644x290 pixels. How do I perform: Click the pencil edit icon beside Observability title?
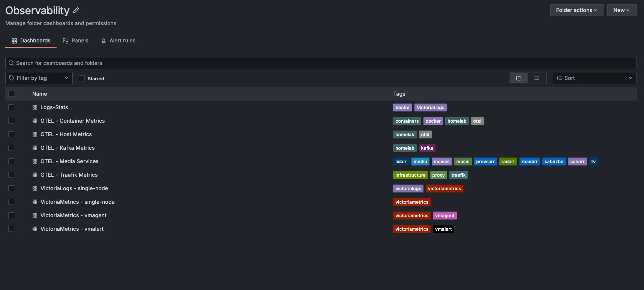point(76,11)
